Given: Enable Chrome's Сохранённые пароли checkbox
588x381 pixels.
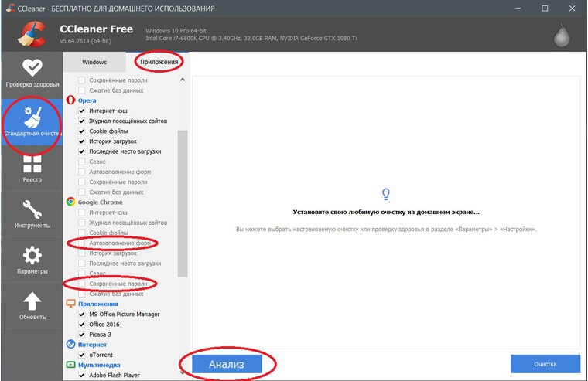Looking at the screenshot, I should tap(82, 284).
